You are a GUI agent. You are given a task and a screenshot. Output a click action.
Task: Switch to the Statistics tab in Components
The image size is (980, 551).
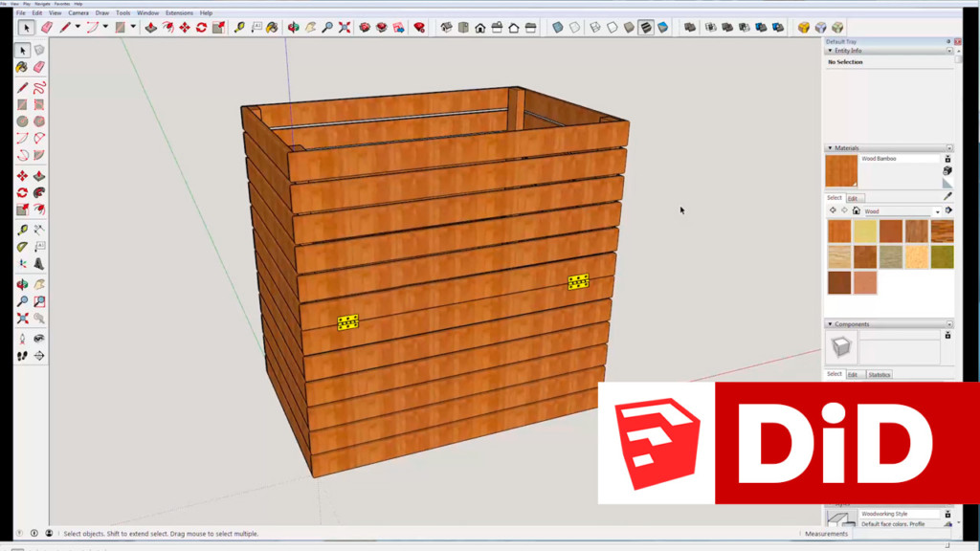click(x=879, y=375)
